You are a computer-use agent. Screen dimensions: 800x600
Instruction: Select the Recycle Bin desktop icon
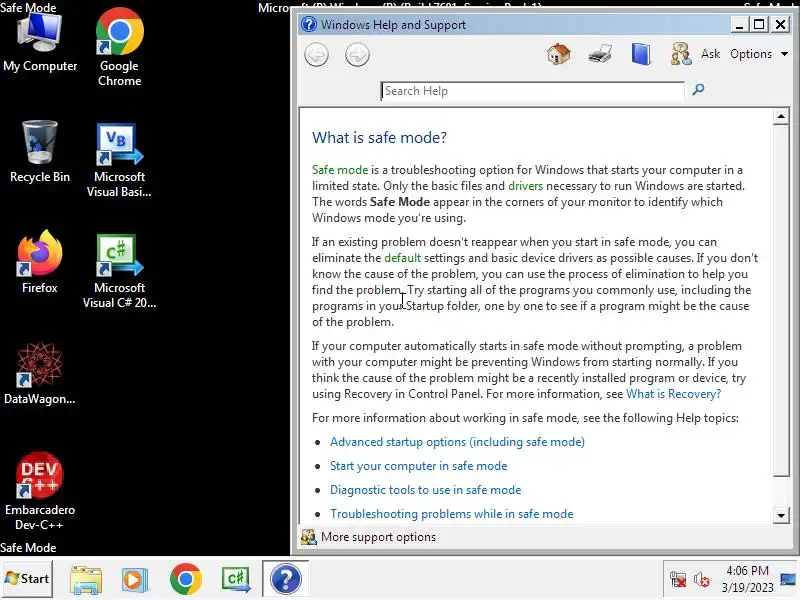[40, 152]
